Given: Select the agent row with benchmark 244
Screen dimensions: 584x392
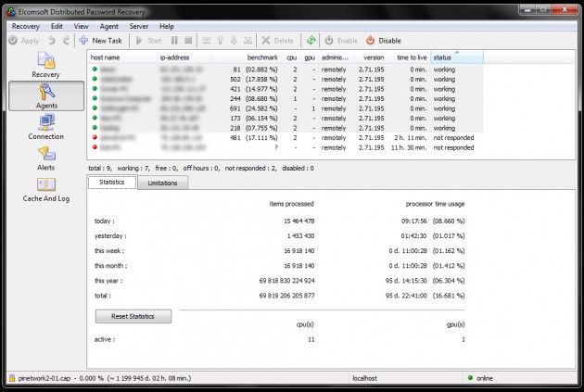Looking at the screenshot, I should point(286,98).
